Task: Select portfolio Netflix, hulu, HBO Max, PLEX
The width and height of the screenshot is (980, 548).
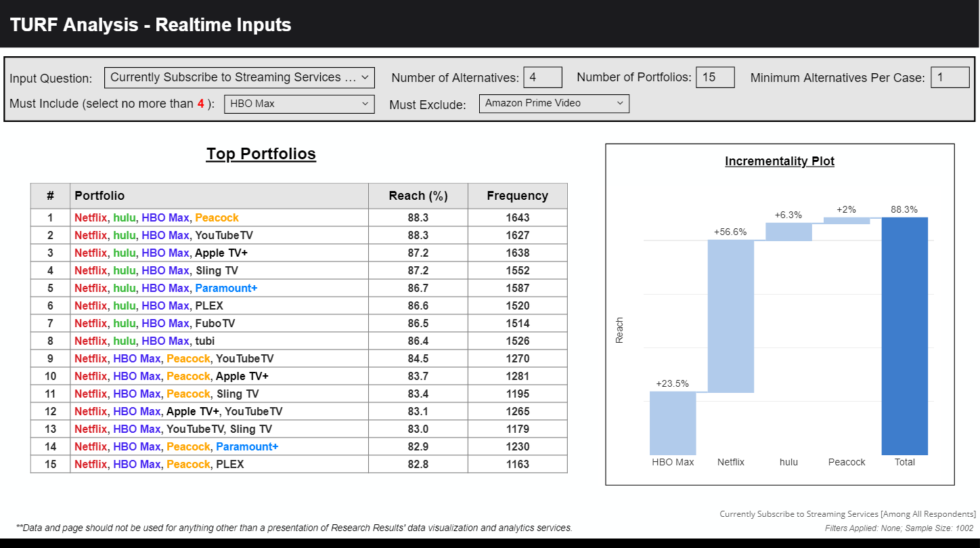Action: coord(299,305)
